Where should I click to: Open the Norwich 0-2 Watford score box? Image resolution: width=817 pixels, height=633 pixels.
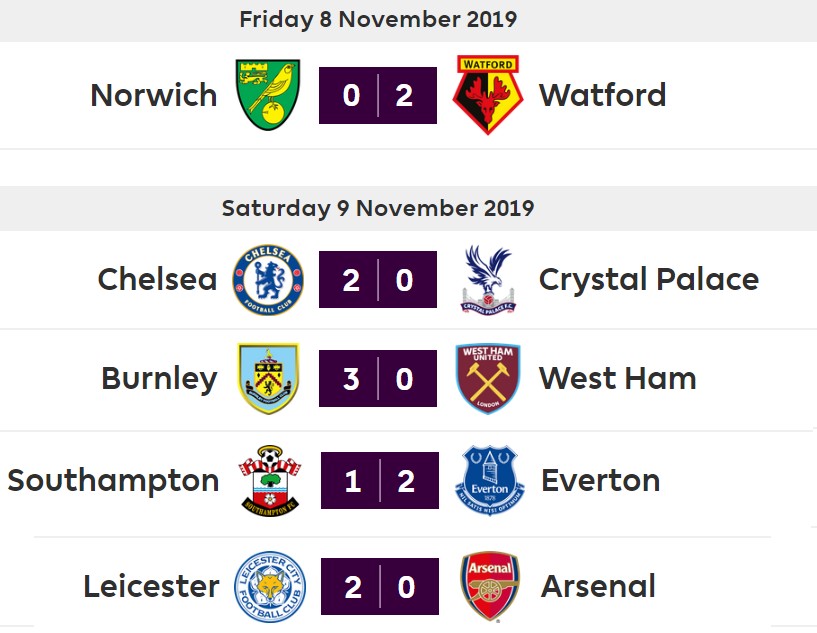click(x=378, y=95)
